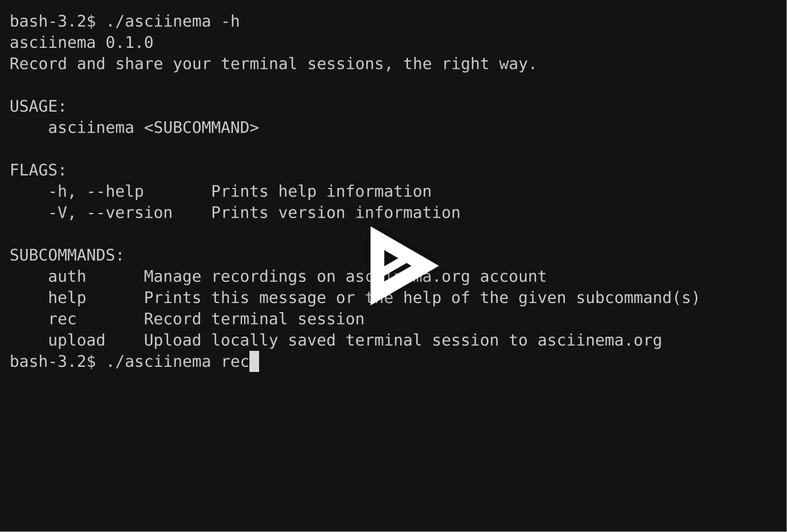
Task: Click the 'SUBCOMMANDS:' heading
Action: click(x=67, y=255)
